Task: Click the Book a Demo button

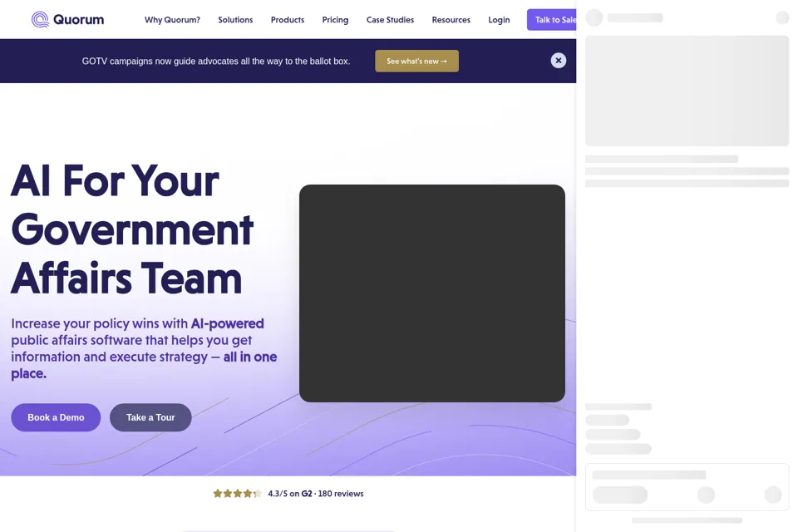Action: click(x=56, y=417)
